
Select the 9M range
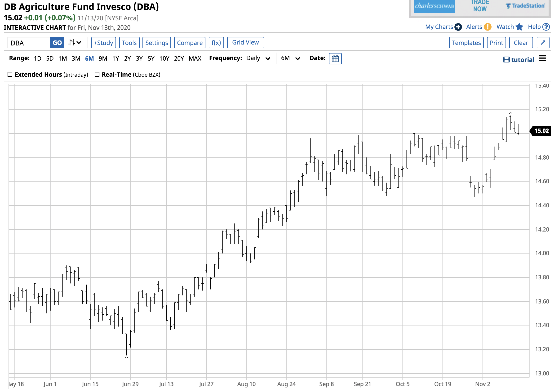pyautogui.click(x=103, y=58)
